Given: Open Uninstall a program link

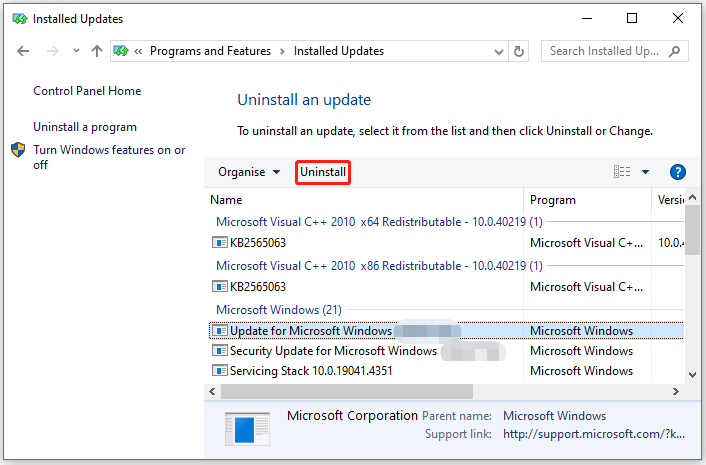Looking at the screenshot, I should click(x=85, y=127).
